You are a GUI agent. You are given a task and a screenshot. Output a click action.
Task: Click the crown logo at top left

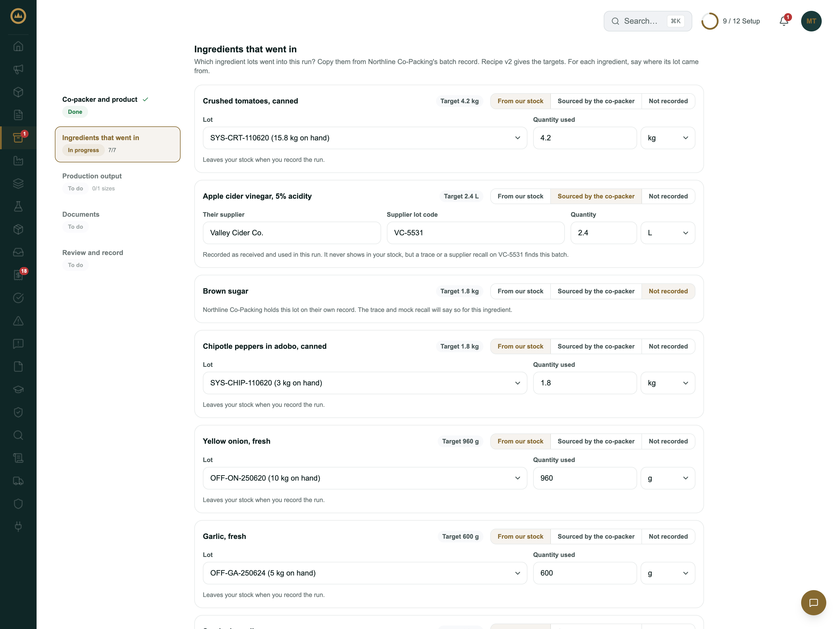(18, 16)
